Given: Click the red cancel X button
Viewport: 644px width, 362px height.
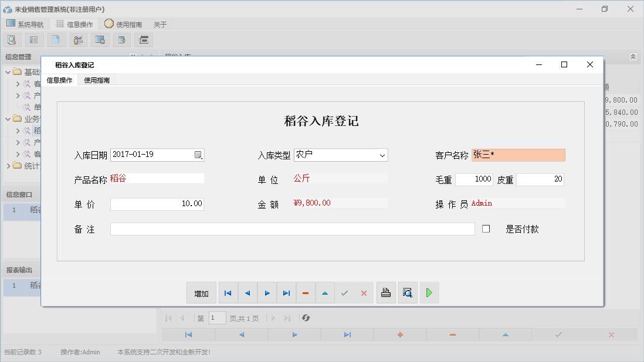Looking at the screenshot, I should point(364,292).
